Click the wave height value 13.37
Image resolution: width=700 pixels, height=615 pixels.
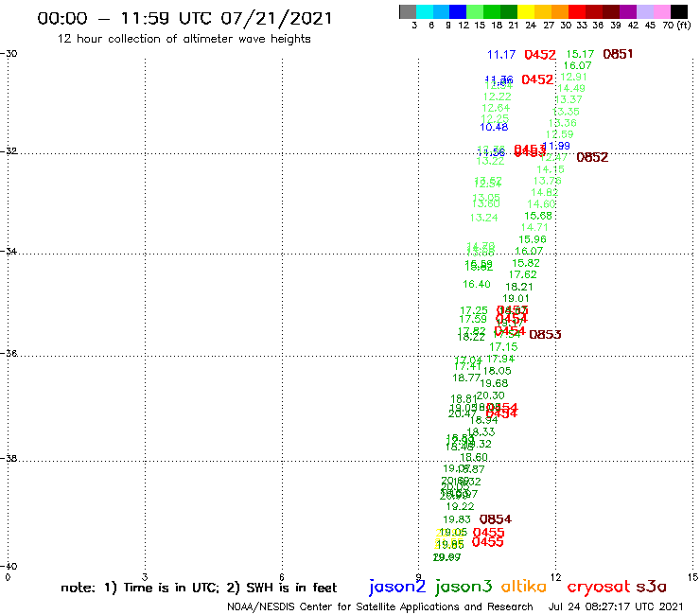pyautogui.click(x=569, y=99)
